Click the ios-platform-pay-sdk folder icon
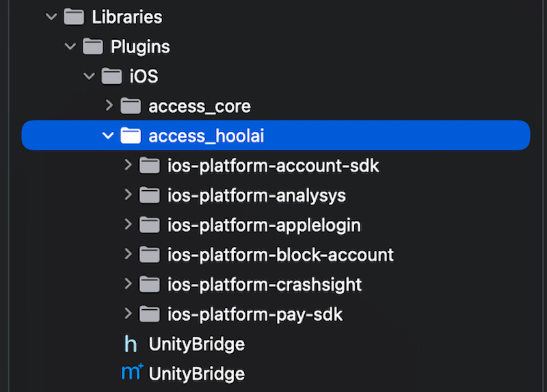 pyautogui.click(x=149, y=314)
